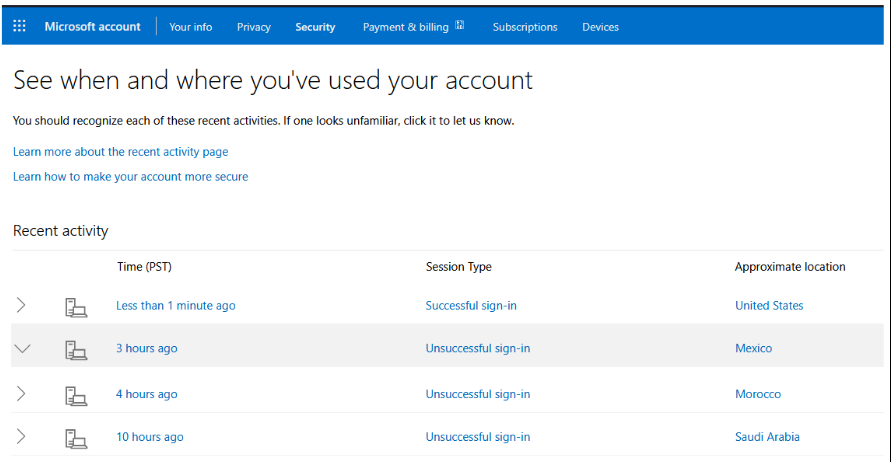Click the Time (PST) column header
This screenshot has height=462, width=891.
(x=144, y=267)
